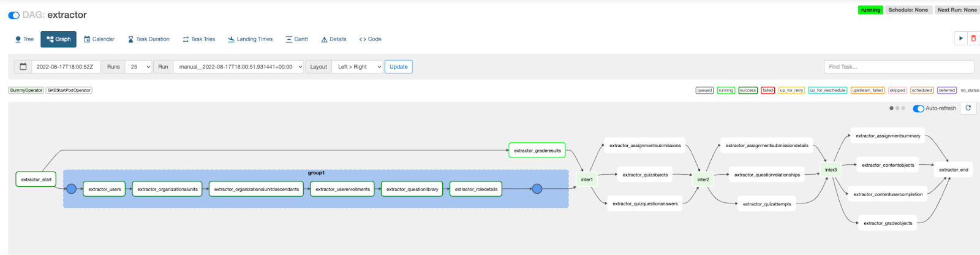Click group1's upstream join circle

[x=72, y=189]
